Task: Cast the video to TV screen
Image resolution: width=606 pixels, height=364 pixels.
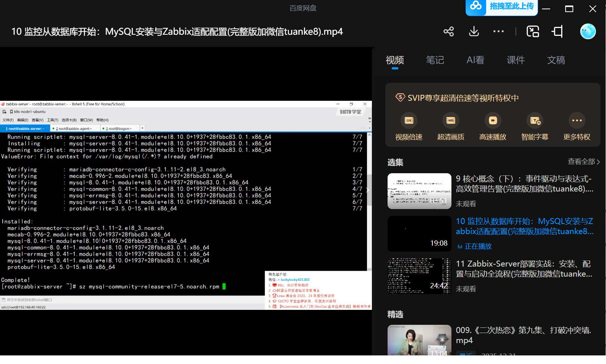Action: 557,31
